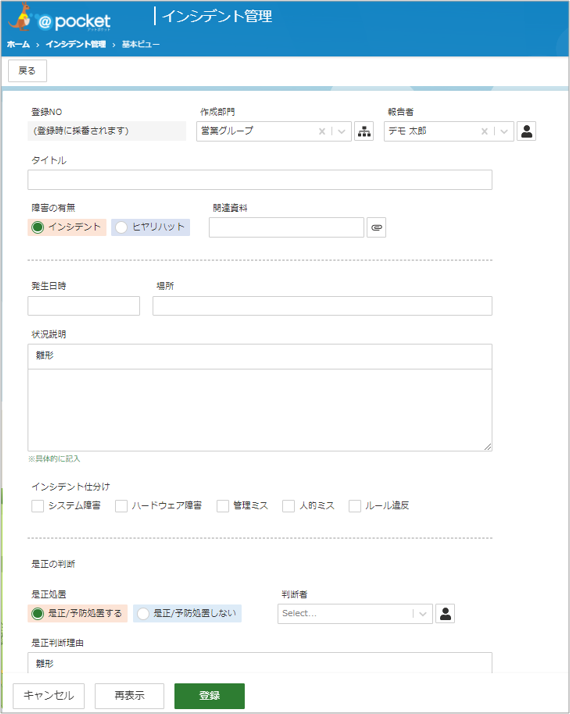Clear the デモ 太郎 selection with X
The width and height of the screenshot is (570, 714).
484,132
